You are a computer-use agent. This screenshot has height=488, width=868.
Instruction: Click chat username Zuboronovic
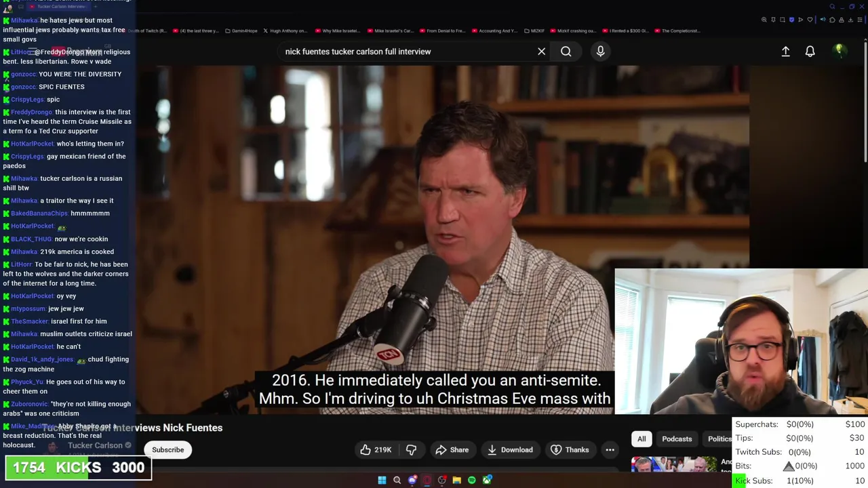click(x=29, y=404)
